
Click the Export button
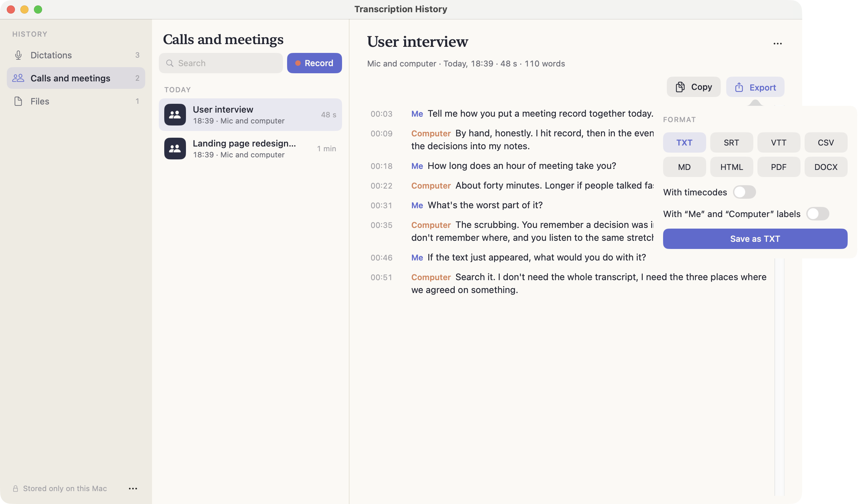pos(755,87)
